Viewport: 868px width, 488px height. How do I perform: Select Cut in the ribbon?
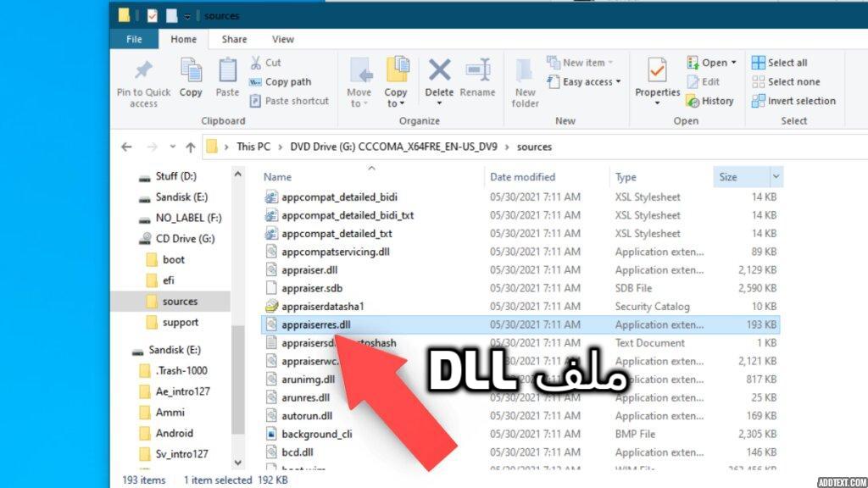[x=265, y=63]
